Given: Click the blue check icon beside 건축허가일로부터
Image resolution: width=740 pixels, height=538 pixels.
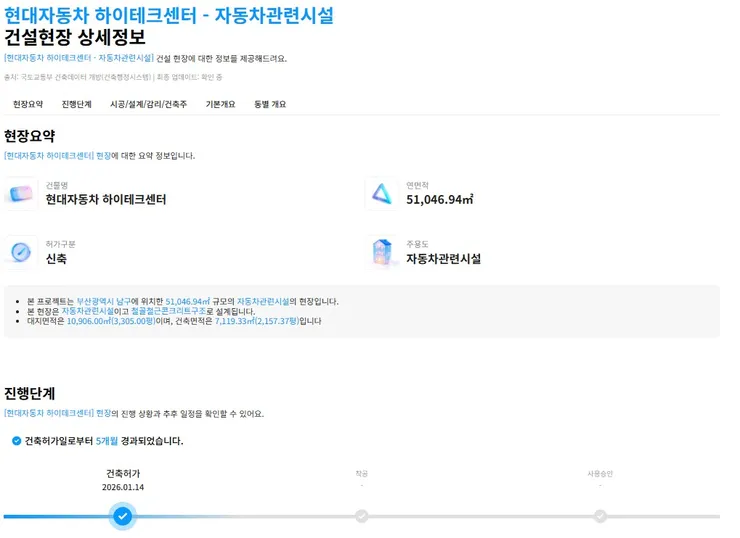Looking at the screenshot, I should click(x=17, y=441).
